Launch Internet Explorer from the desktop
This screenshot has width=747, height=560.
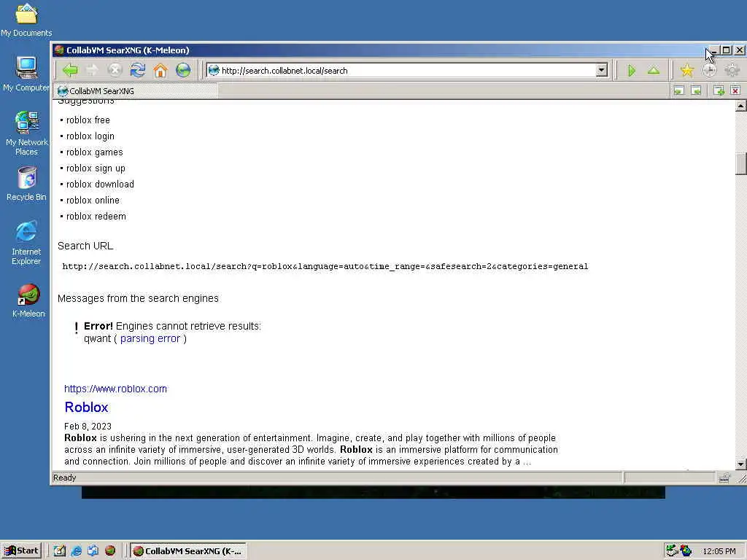coord(26,242)
